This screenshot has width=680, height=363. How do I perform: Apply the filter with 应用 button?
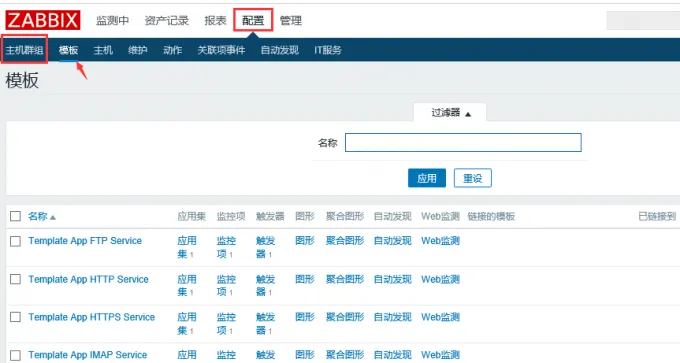pyautogui.click(x=427, y=178)
